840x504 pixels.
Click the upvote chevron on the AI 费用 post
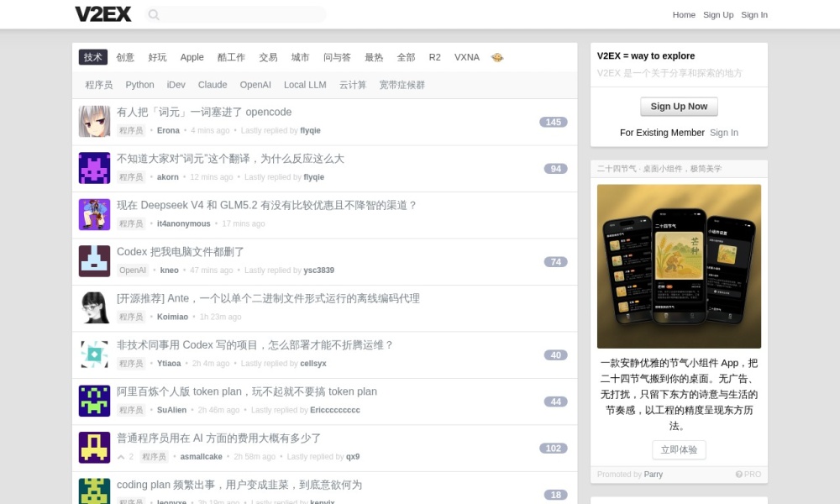(121, 457)
